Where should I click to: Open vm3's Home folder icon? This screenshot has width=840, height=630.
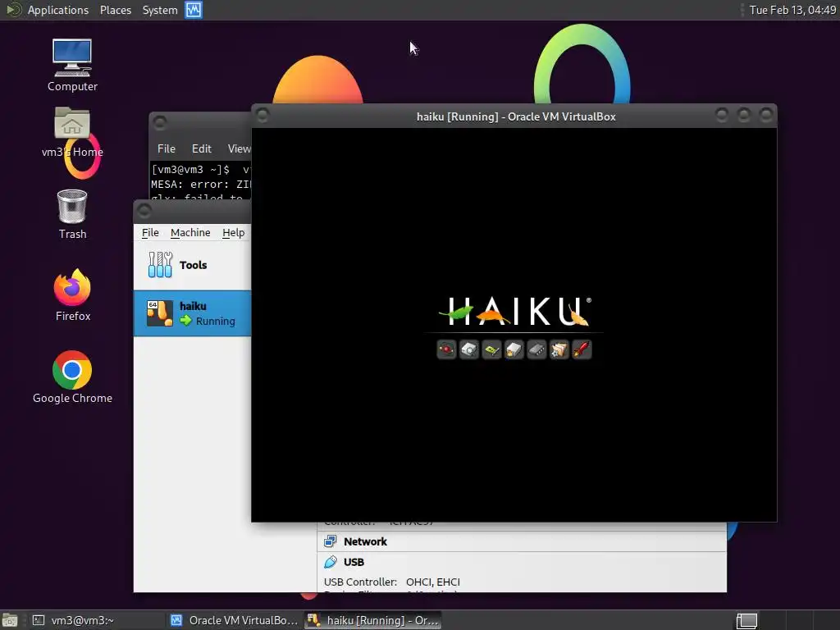click(x=72, y=132)
